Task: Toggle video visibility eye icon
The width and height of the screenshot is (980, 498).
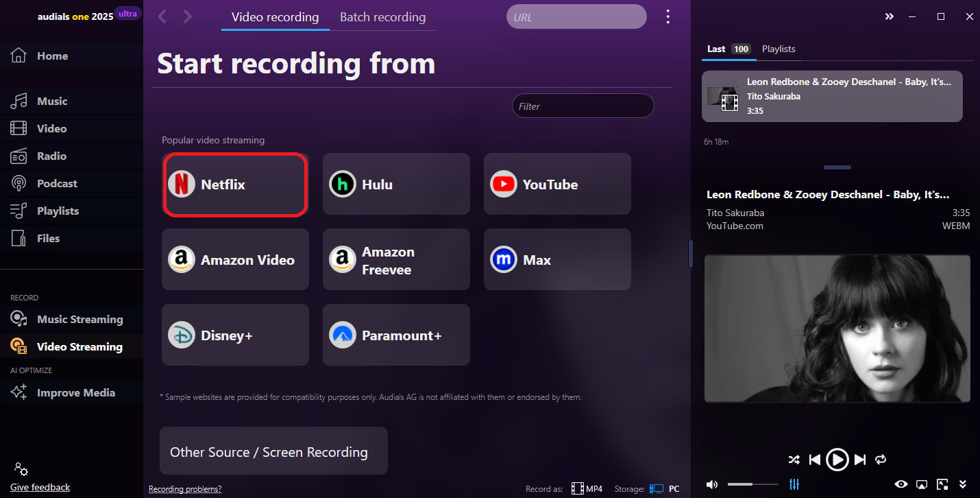Action: [x=901, y=484]
